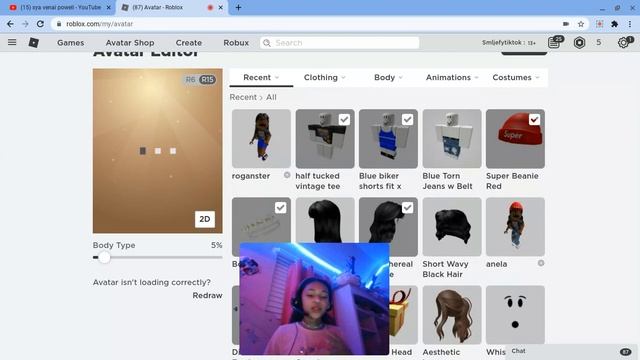Reload the Roblox avatar page
This screenshot has width=640, height=360.
click(40, 24)
